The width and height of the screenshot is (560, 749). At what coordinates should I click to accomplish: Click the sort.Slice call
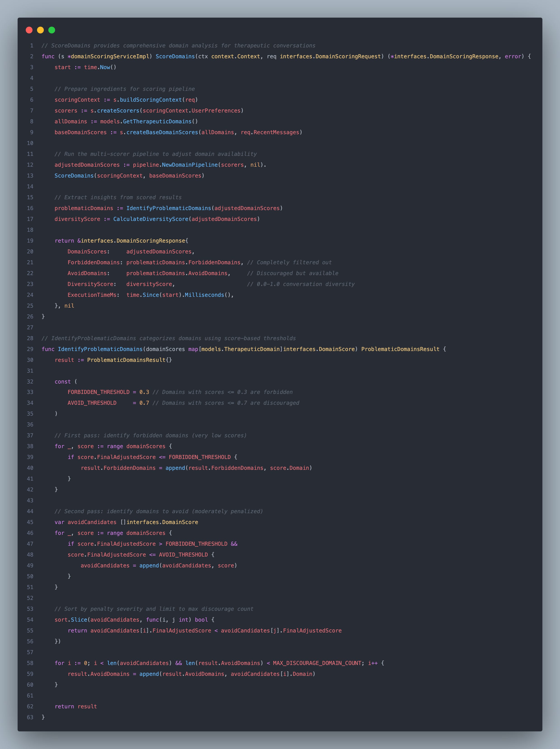[71, 620]
